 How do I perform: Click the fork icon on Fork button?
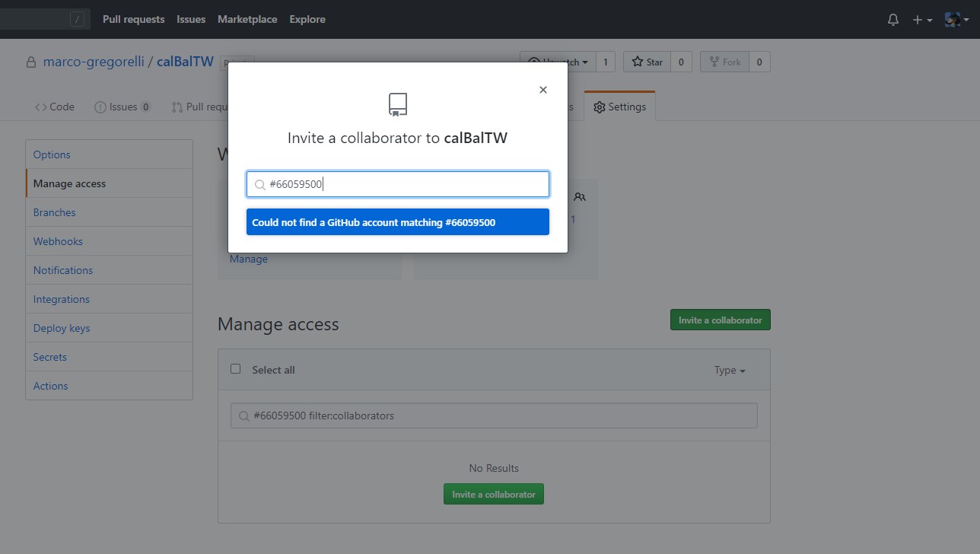click(x=714, y=62)
